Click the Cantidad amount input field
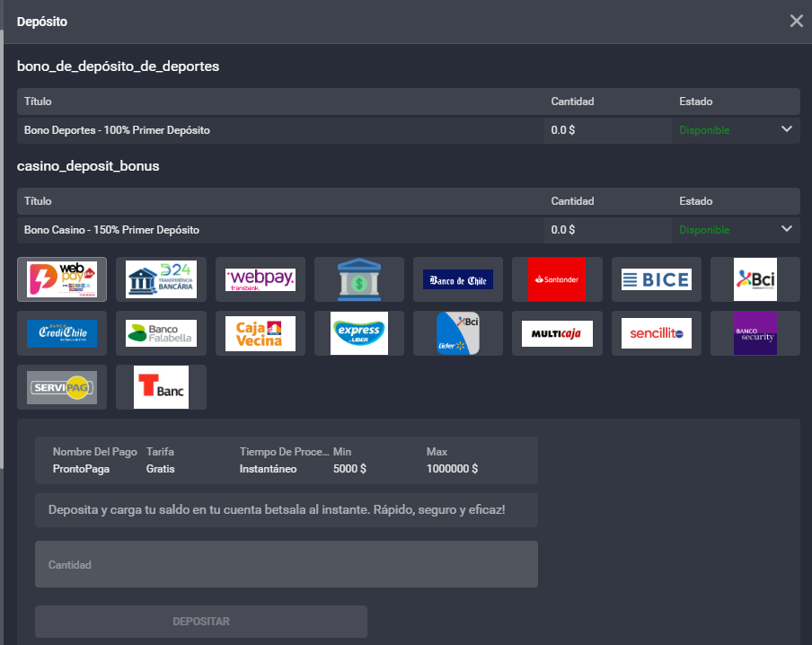 tap(287, 564)
